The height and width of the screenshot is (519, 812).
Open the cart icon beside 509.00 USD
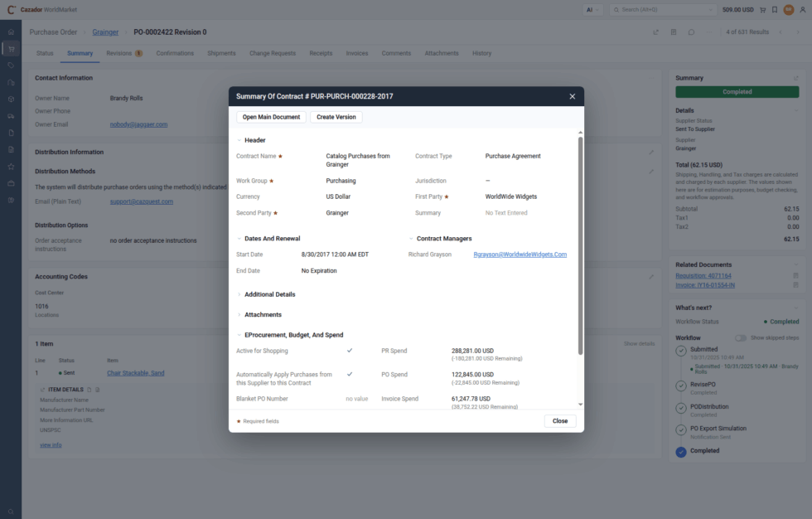pyautogui.click(x=763, y=10)
